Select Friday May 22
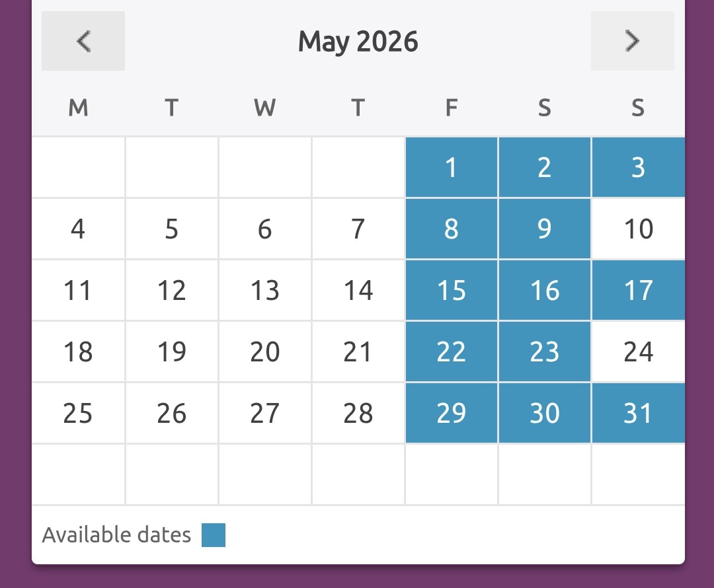Viewport: 714px width, 588px height. [x=451, y=352]
